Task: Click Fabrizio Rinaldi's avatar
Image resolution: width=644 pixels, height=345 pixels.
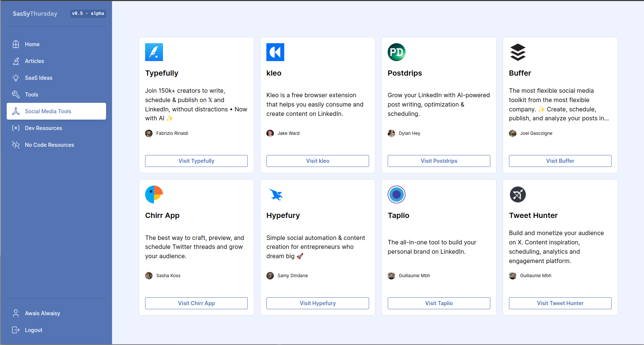Action: [149, 133]
